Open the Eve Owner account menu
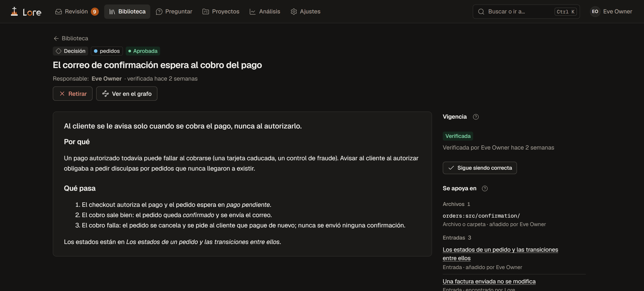644x291 pixels. [611, 11]
